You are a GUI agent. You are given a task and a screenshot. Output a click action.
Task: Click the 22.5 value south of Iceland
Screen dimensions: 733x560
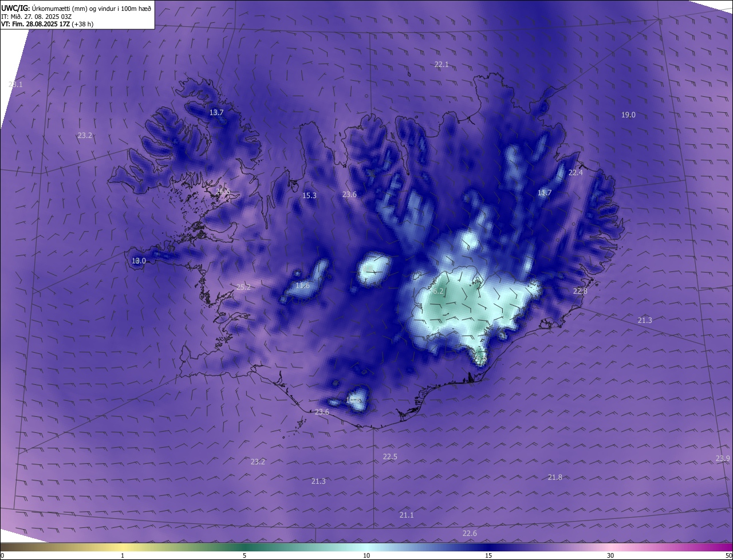pos(390,457)
